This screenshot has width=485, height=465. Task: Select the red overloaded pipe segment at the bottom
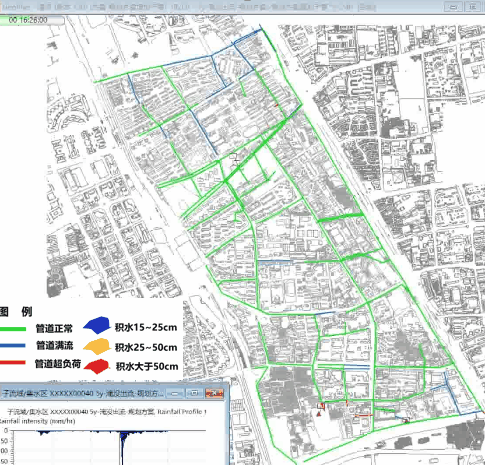point(363,415)
